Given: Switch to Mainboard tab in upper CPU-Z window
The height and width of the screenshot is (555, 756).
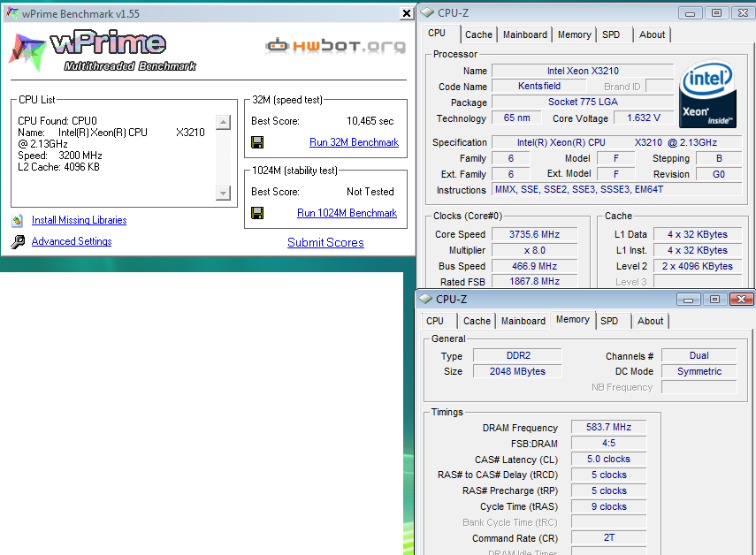Looking at the screenshot, I should [x=525, y=34].
